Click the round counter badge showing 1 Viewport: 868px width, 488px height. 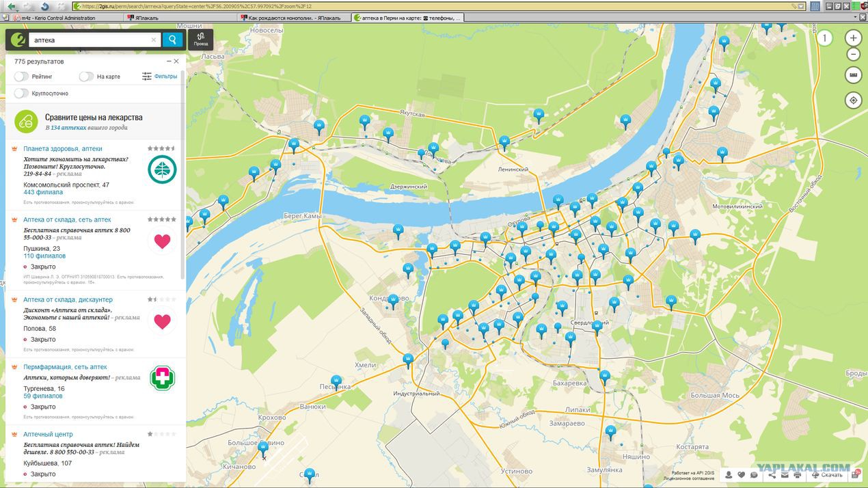tap(825, 38)
